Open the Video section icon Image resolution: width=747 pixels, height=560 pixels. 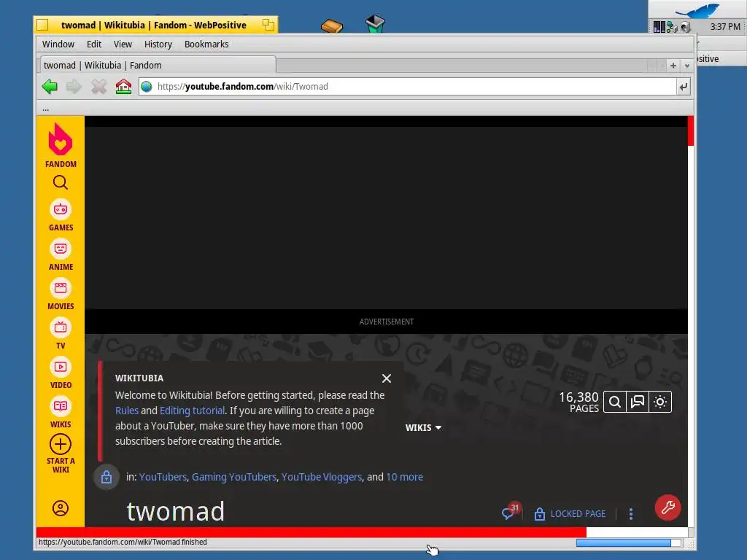coord(61,367)
